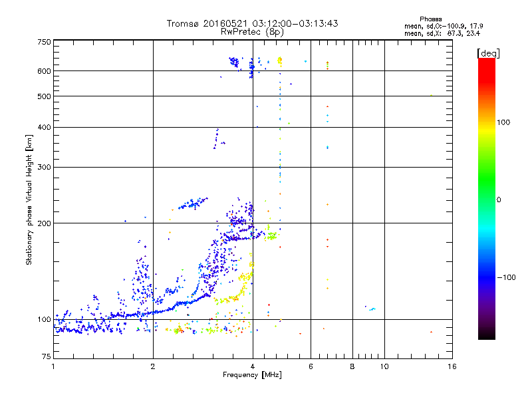Click the colorbar tick label '0'
Image resolution: width=532 pixels, height=399 pixels.
[x=498, y=200]
